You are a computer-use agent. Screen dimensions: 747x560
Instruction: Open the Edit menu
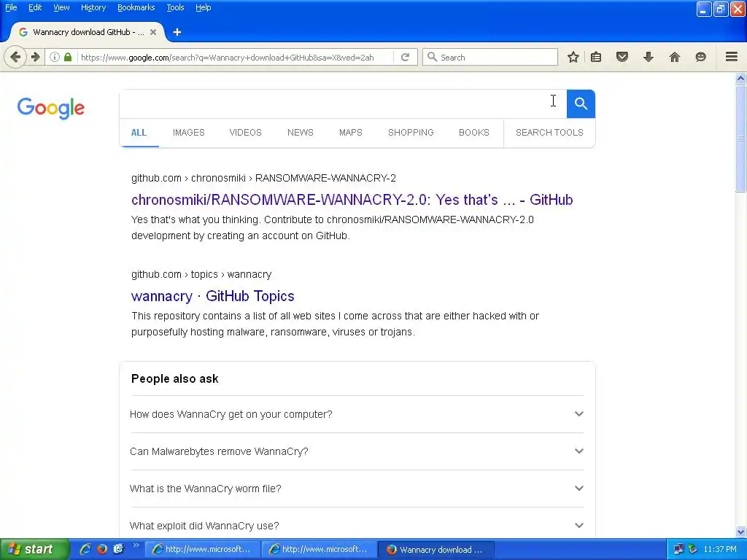click(35, 7)
